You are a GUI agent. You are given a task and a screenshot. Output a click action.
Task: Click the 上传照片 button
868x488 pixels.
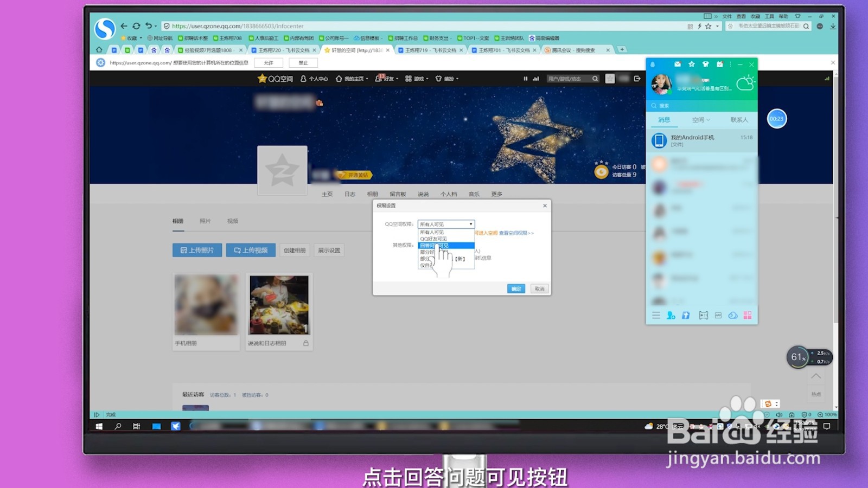(x=197, y=250)
